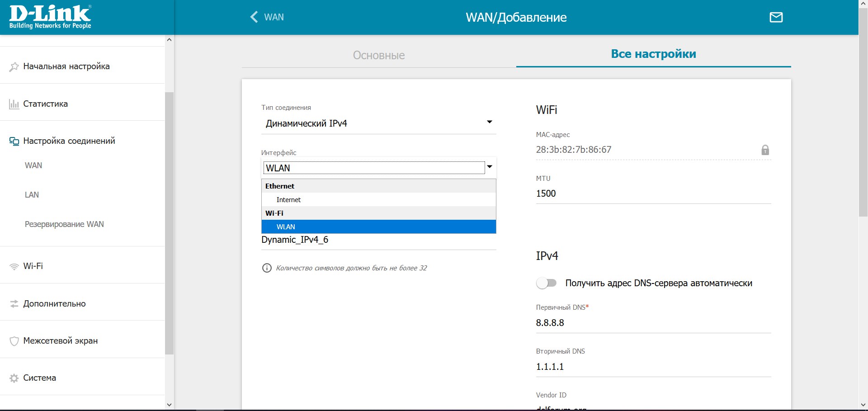Click the shield icon for Межсетевой экран
This screenshot has height=411, width=868.
14,341
